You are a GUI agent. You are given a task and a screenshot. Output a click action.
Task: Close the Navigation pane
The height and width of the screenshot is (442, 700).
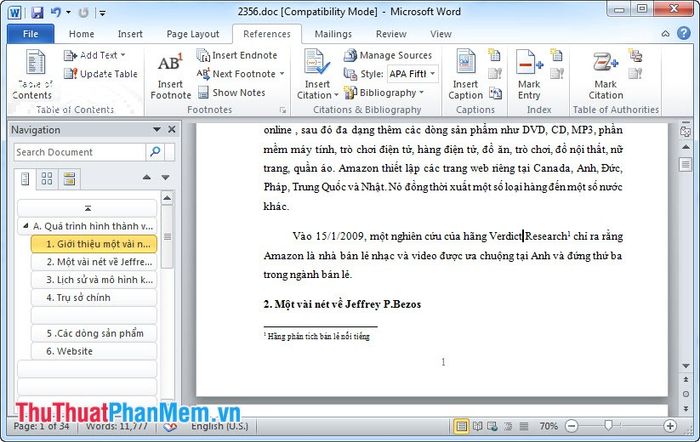[x=172, y=129]
